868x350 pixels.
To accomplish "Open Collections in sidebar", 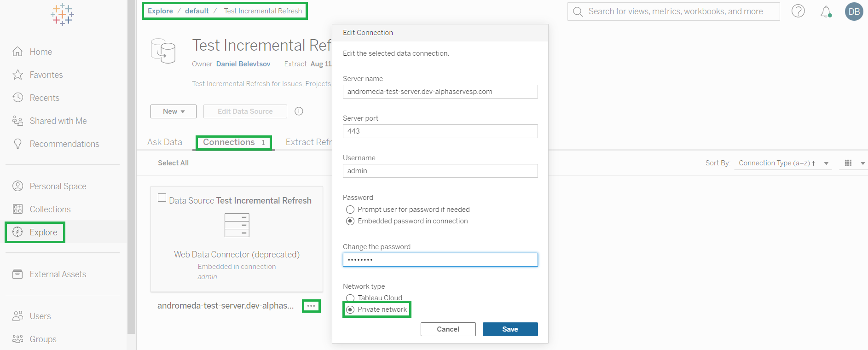I will click(41, 209).
